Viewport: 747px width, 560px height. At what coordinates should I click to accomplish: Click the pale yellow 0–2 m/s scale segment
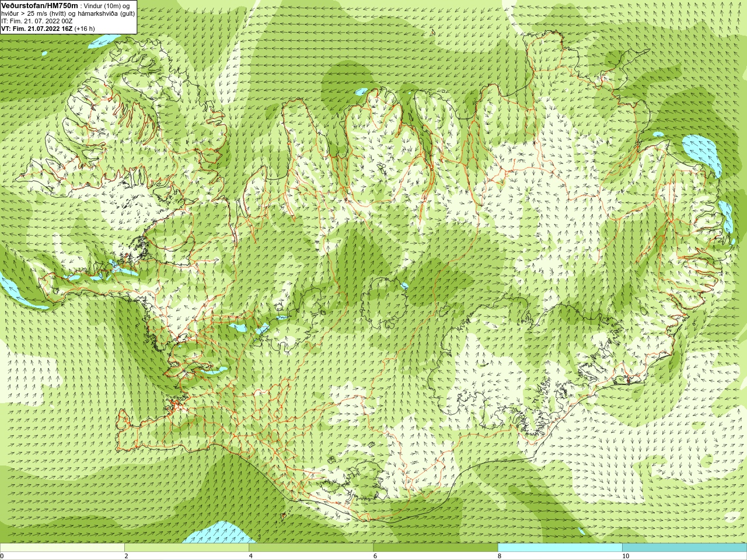point(62,548)
